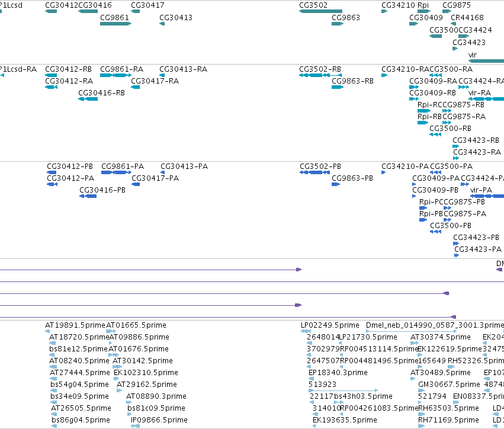Viewport: 504px width, 429px height.
Task: Click the CG30412-PB protein label
Action: coord(70,167)
